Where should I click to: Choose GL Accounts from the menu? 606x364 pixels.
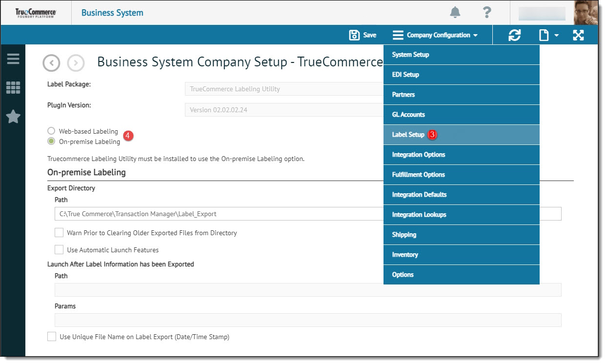pyautogui.click(x=462, y=115)
